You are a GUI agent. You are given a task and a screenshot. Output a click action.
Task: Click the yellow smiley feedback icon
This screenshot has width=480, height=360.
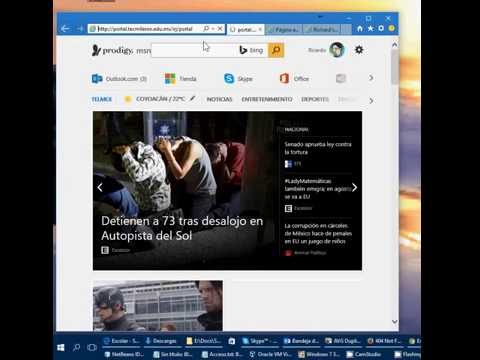click(x=392, y=29)
